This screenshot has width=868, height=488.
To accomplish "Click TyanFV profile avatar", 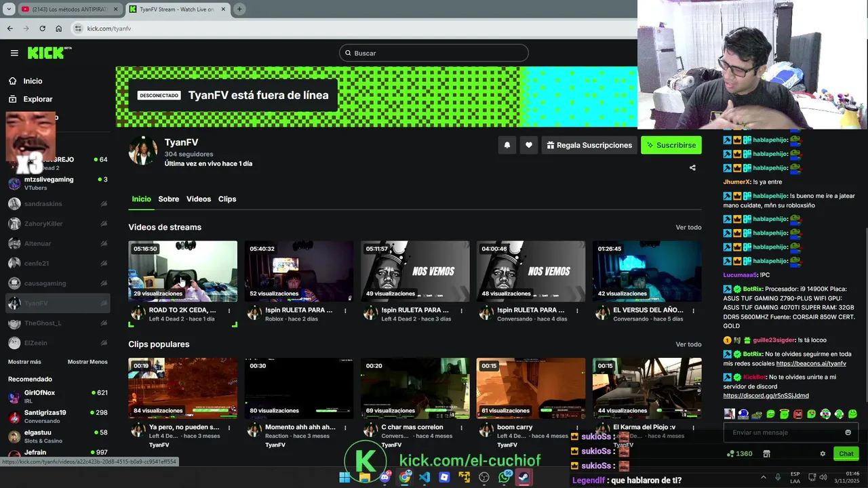I will click(x=143, y=150).
